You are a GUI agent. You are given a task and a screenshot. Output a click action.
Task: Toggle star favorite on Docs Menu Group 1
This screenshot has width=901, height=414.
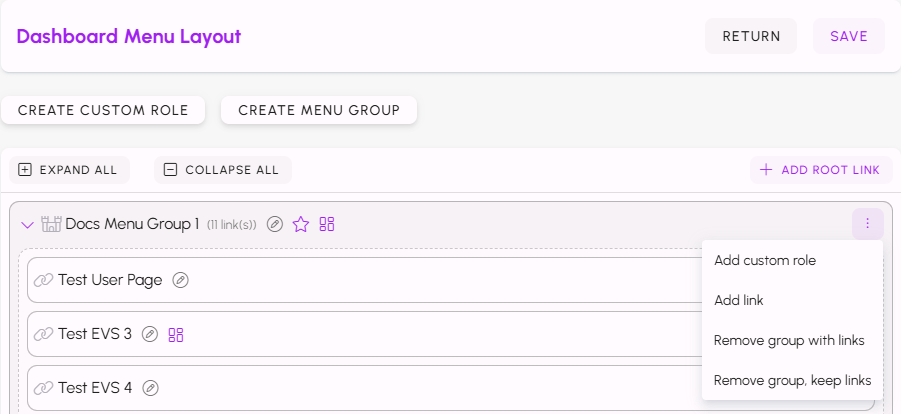coord(301,224)
